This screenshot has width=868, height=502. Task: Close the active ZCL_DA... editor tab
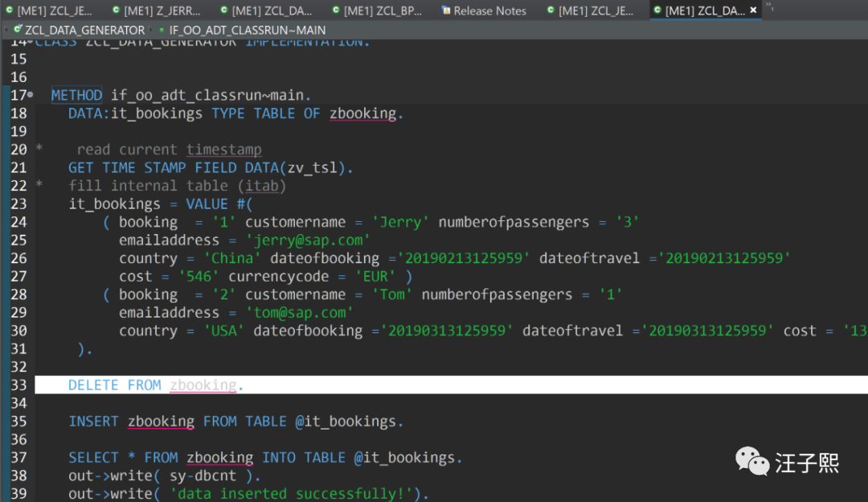[753, 10]
